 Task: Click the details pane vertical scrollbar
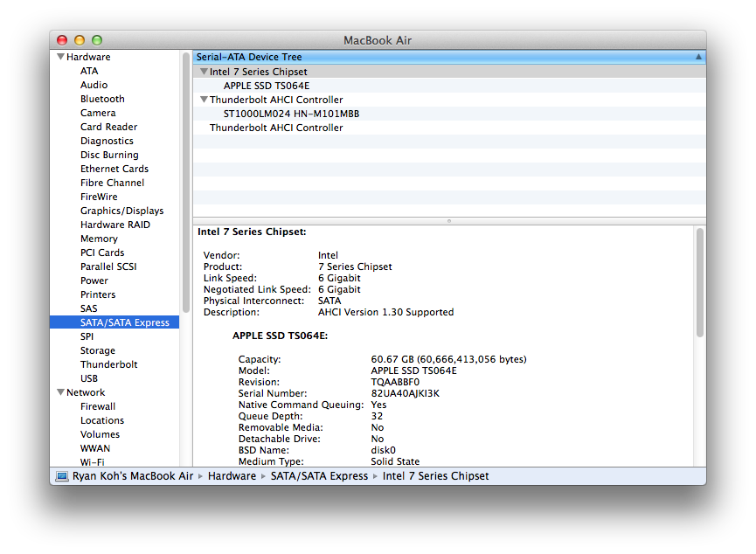point(699,282)
